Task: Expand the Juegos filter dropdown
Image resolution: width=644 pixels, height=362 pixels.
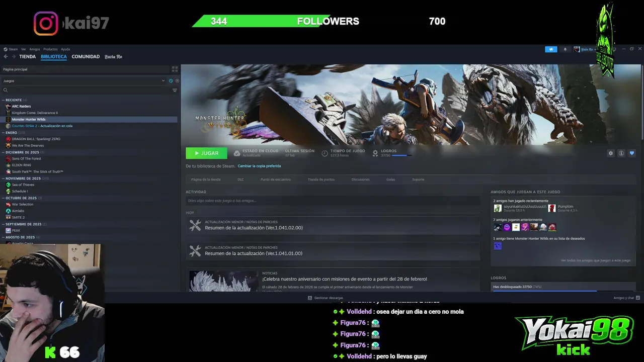Action: tap(84, 81)
